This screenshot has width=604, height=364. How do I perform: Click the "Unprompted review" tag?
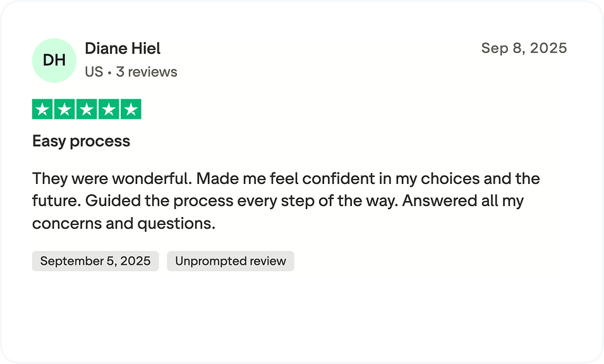231,261
